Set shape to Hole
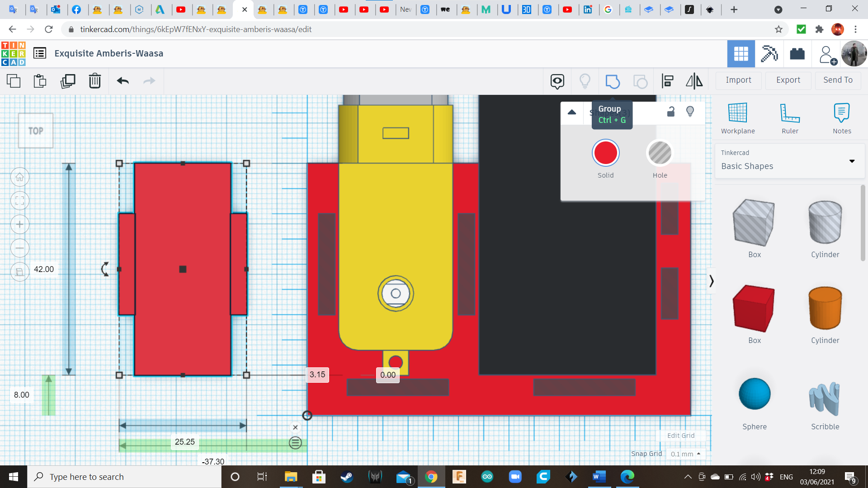This screenshot has width=868, height=488. pyautogui.click(x=660, y=154)
